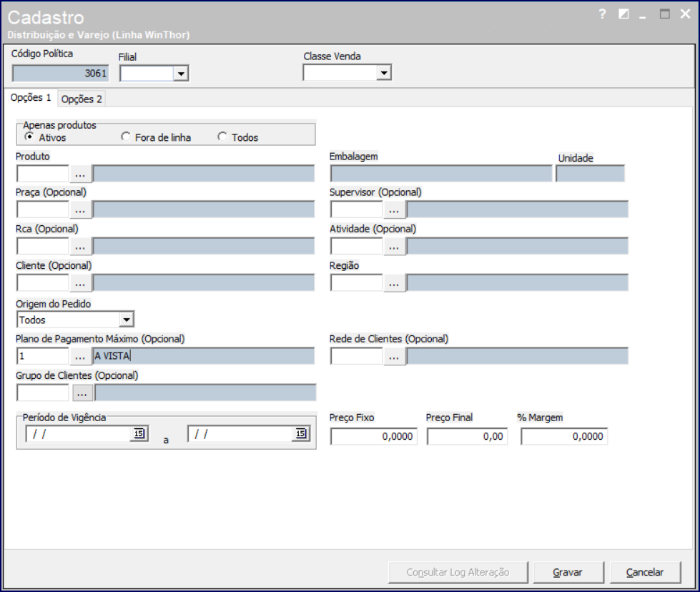The height and width of the screenshot is (592, 700).
Task: Open Supervisor (Opcional) lookup ellipsis button
Action: tap(394, 209)
